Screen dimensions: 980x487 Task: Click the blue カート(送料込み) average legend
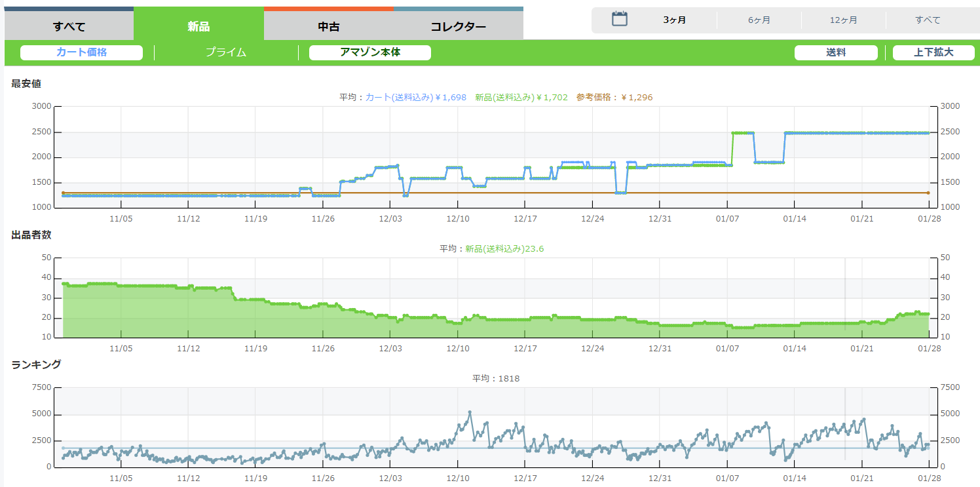415,98
